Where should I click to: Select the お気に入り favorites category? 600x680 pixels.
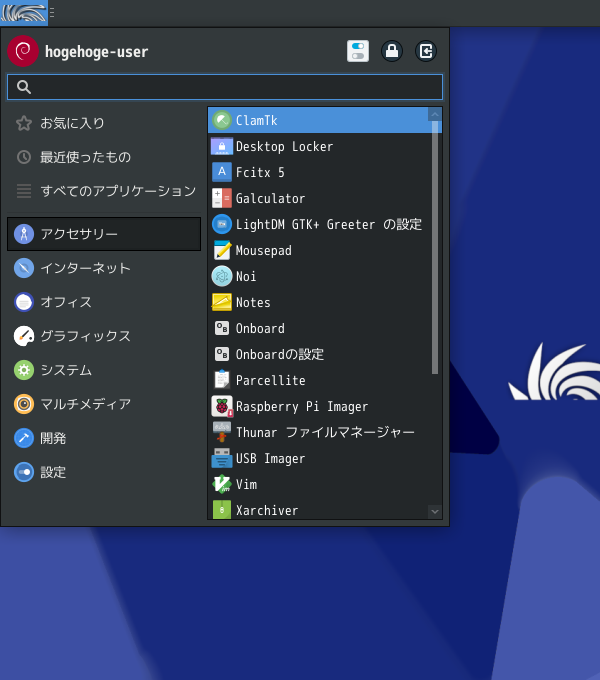[x=104, y=123]
